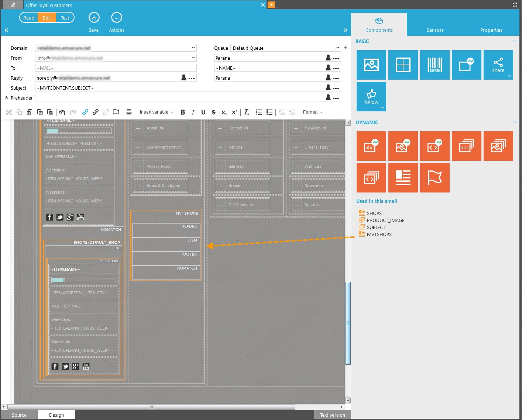Click the Preheader input field
The width and height of the screenshot is (522, 420).
[179, 98]
